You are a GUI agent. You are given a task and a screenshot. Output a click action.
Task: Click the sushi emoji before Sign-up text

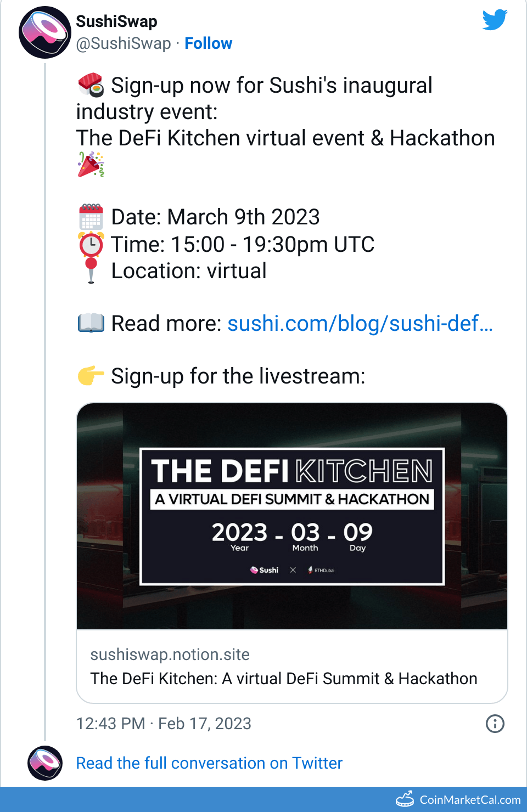point(91,86)
